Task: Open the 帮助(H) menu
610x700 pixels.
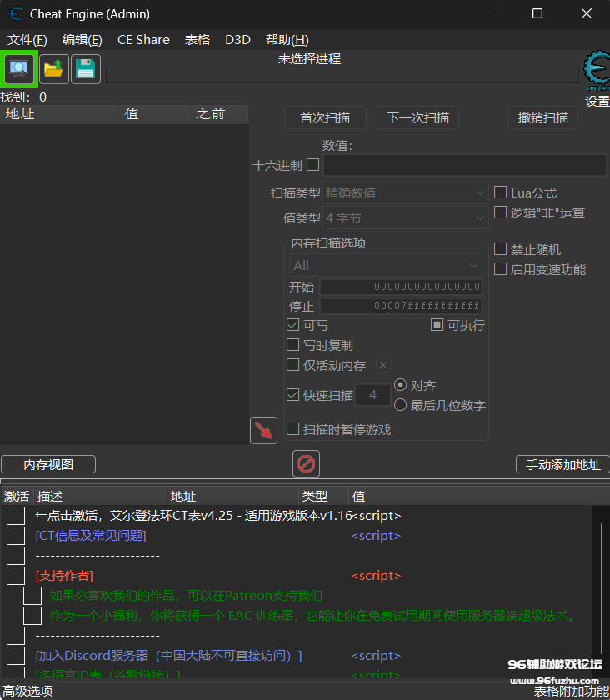Action: tap(287, 40)
